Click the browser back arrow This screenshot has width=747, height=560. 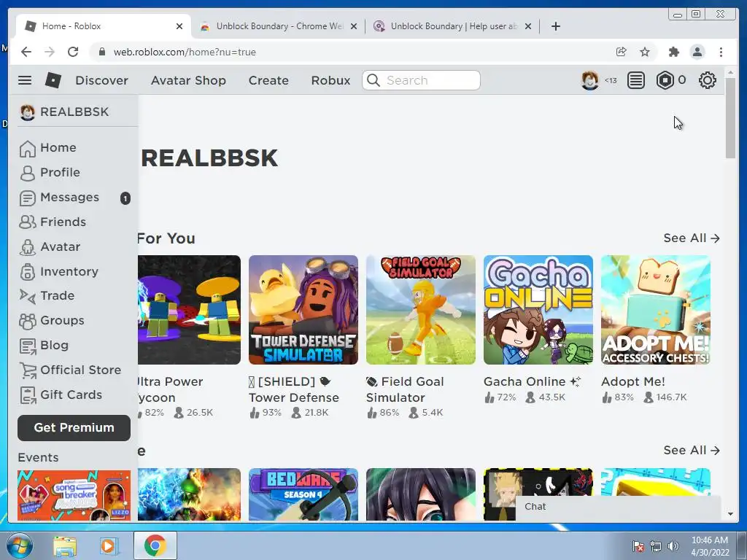[x=26, y=52]
